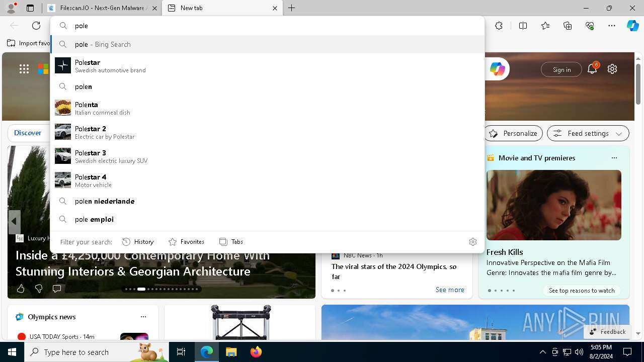
Task: Click the address bar text 'pole'
Action: 82,26
